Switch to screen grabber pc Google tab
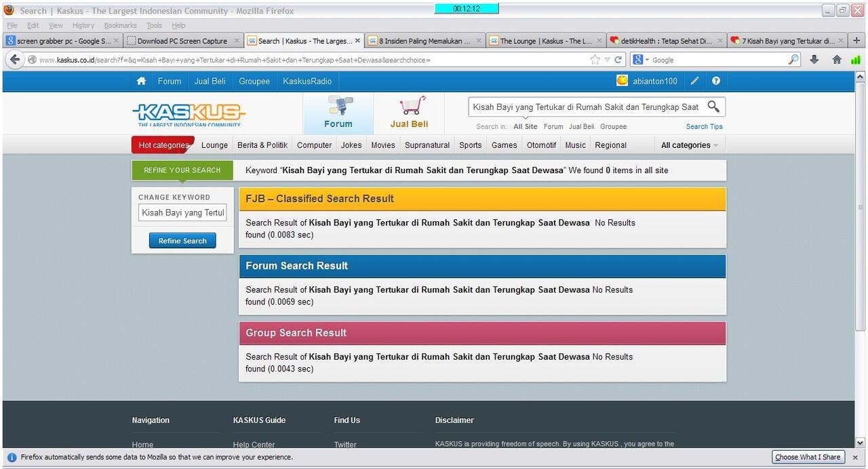The width and height of the screenshot is (868, 469). (x=62, y=41)
